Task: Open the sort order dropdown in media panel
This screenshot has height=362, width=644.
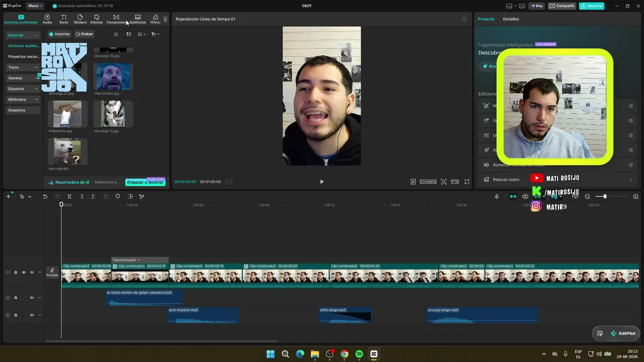Action: [x=141, y=34]
